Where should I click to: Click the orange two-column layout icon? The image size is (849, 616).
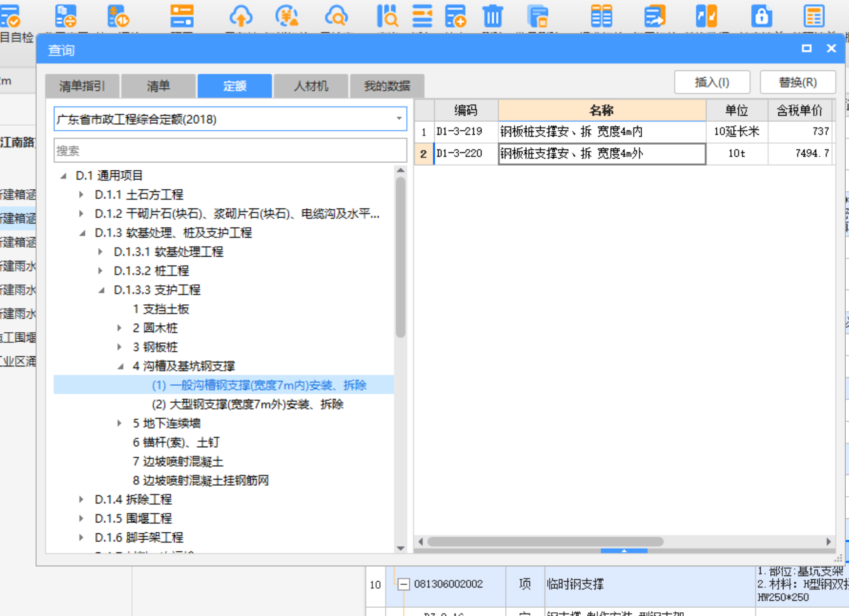click(x=601, y=17)
